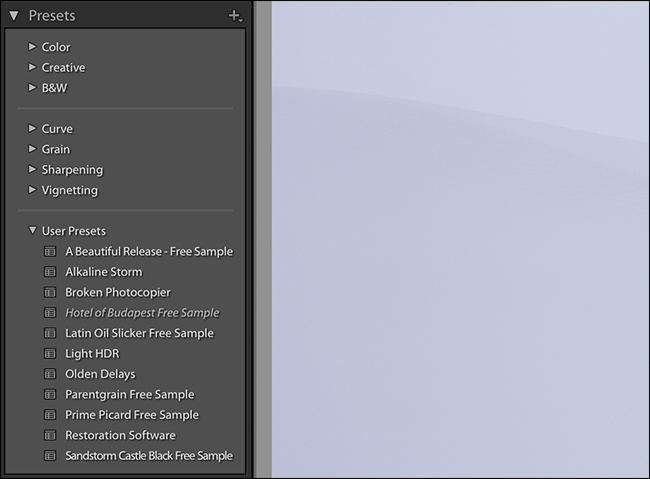Click the plus icon to create a preset

pos(234,15)
